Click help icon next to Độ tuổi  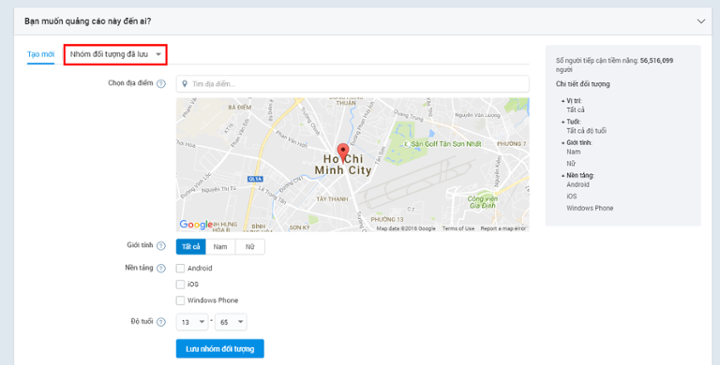[x=161, y=322]
